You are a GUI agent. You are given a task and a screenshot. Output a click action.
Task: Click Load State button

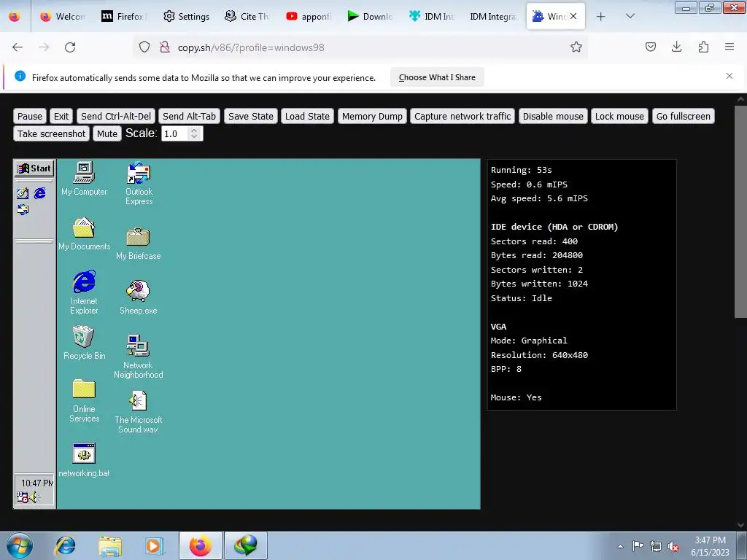coord(307,116)
